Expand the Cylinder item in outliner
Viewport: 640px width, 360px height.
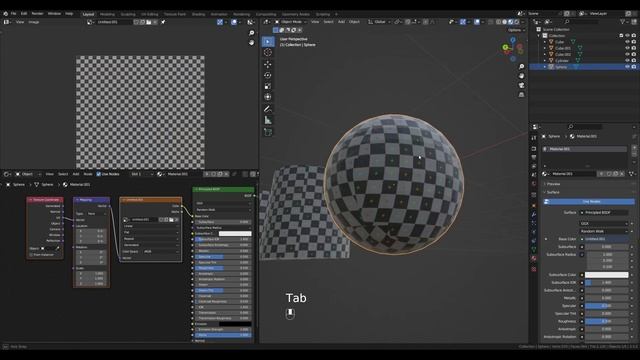pyautogui.click(x=545, y=60)
